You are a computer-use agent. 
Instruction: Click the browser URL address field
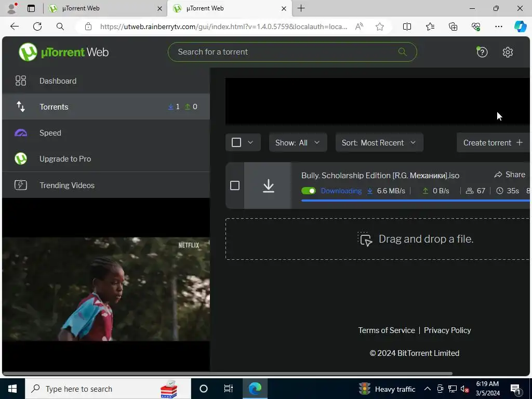coord(223,26)
